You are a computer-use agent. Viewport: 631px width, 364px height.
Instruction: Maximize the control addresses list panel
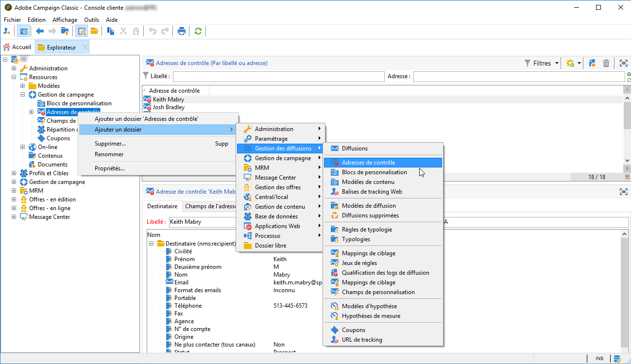coord(624,63)
